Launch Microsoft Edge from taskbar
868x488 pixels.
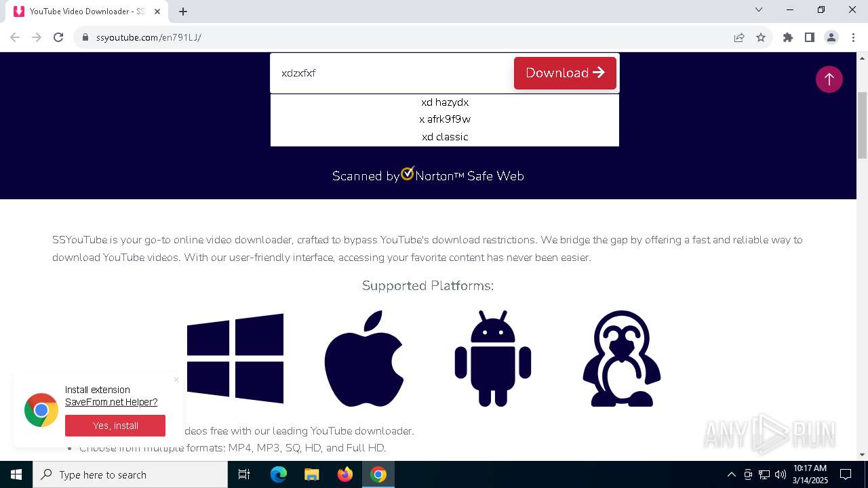(x=279, y=474)
